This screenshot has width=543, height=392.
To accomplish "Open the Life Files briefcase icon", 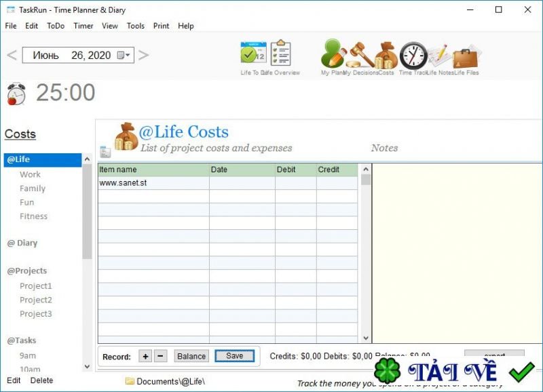I will 466,57.
